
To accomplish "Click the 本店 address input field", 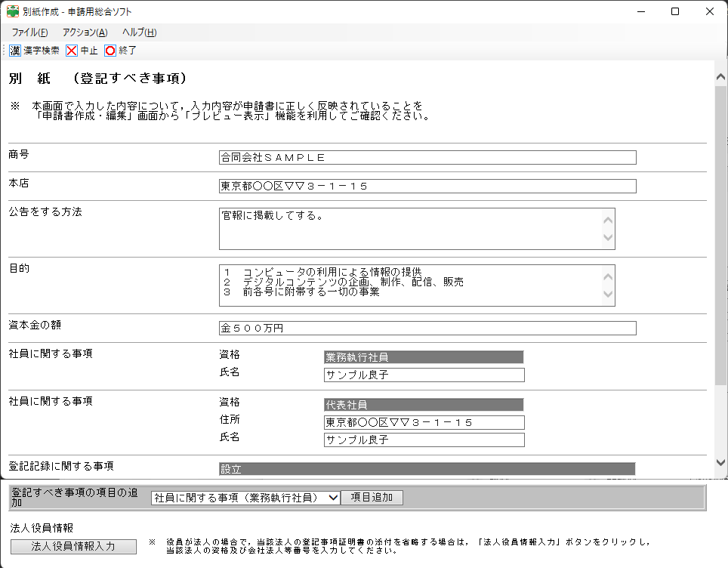I will 427,187.
